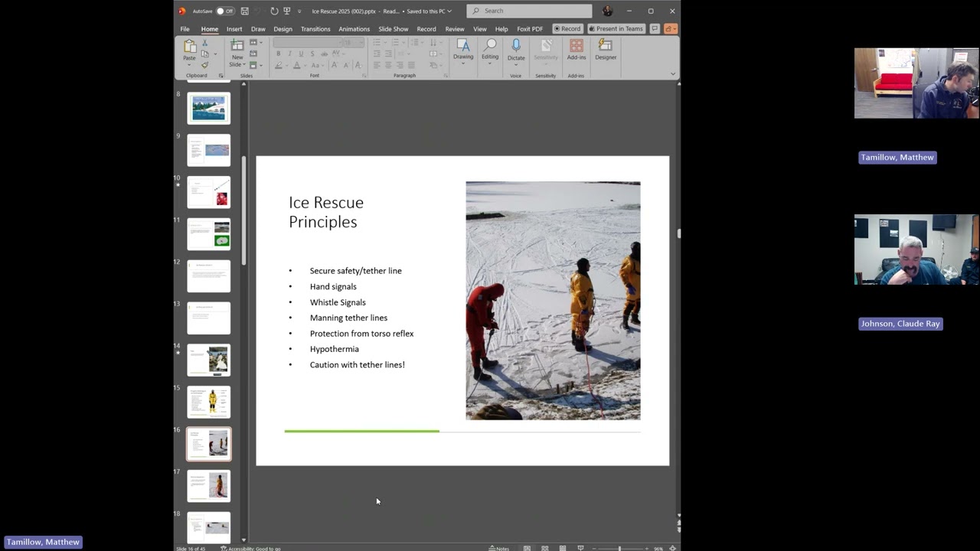
Task: Click the "Hypothermia" bullet text
Action: click(334, 349)
